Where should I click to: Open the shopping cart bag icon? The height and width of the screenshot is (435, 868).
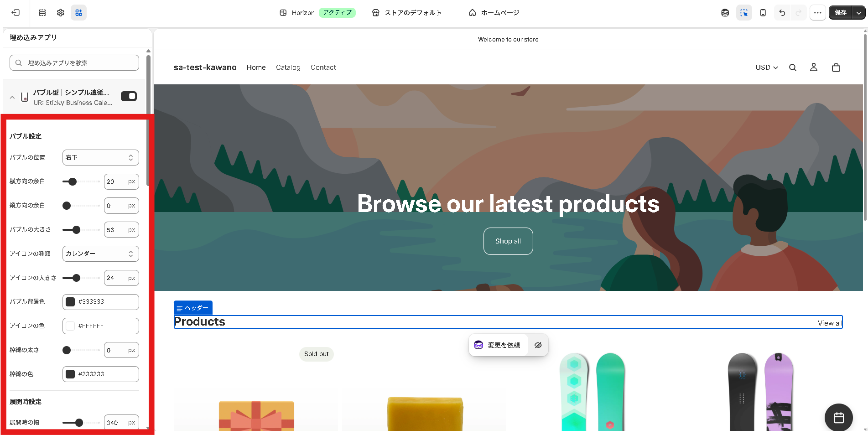coord(836,67)
